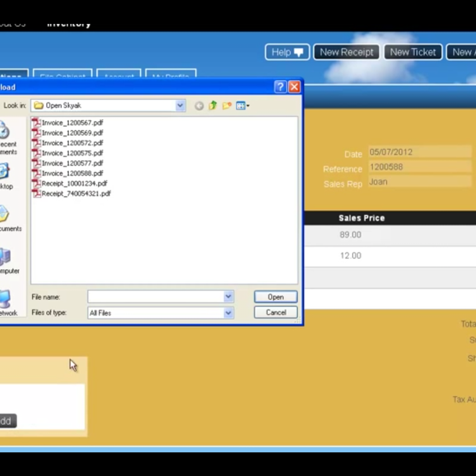This screenshot has height=476, width=476.
Task: Close the upload dialog with red X
Action: [x=294, y=87]
